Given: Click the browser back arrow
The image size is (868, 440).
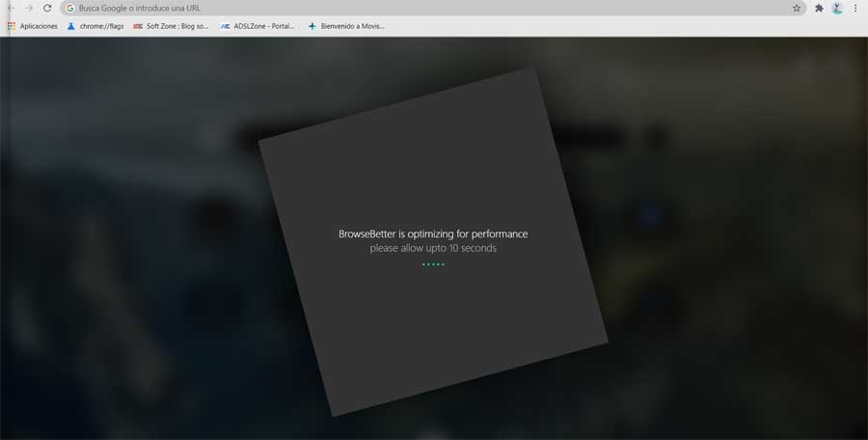Looking at the screenshot, I should pos(11,9).
